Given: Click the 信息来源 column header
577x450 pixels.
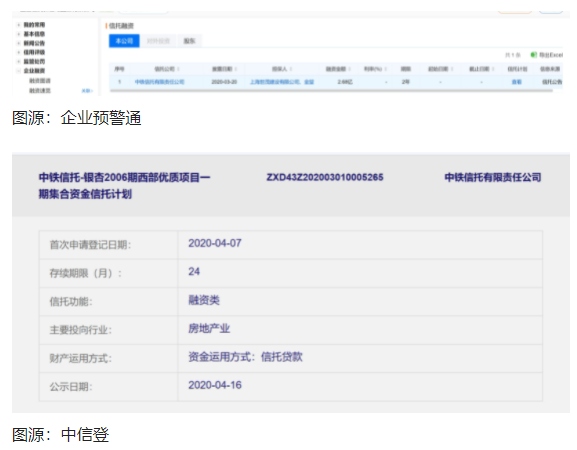Looking at the screenshot, I should (x=550, y=69).
